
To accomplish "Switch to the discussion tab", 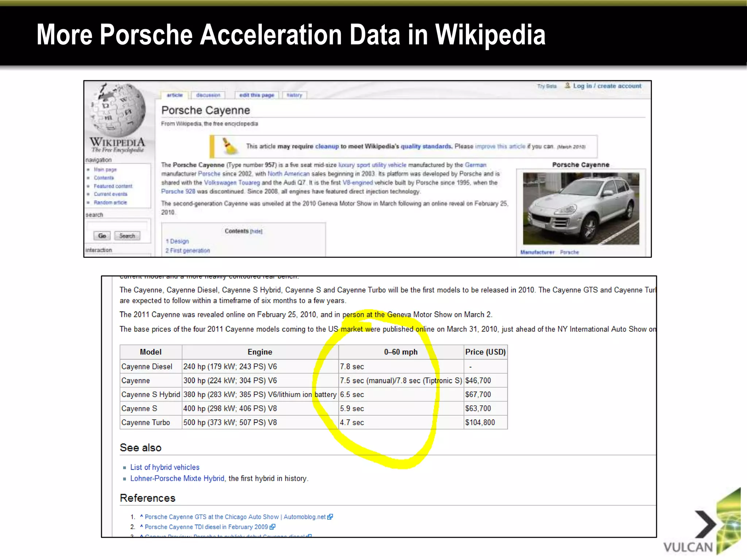I will pyautogui.click(x=208, y=95).
